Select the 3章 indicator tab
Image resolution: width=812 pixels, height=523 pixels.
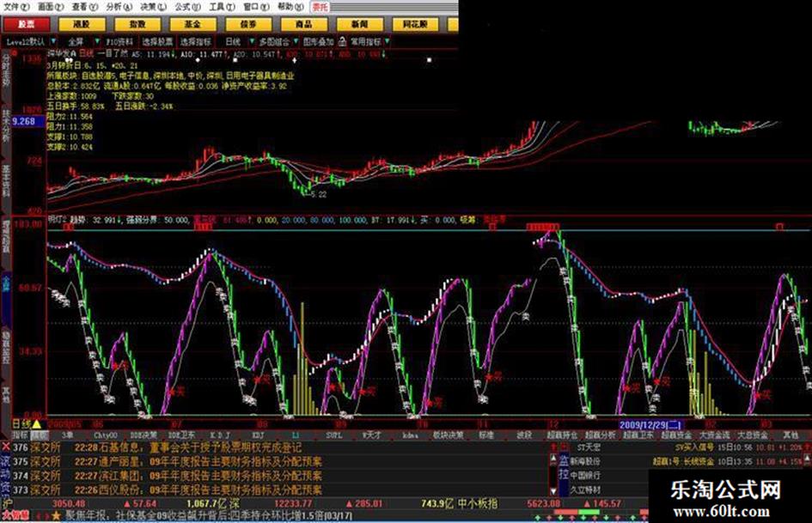(67, 435)
